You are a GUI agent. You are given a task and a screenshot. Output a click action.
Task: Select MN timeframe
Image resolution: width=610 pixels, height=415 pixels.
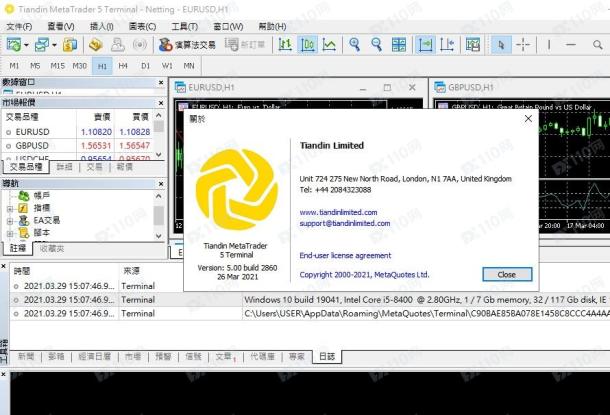(189, 66)
